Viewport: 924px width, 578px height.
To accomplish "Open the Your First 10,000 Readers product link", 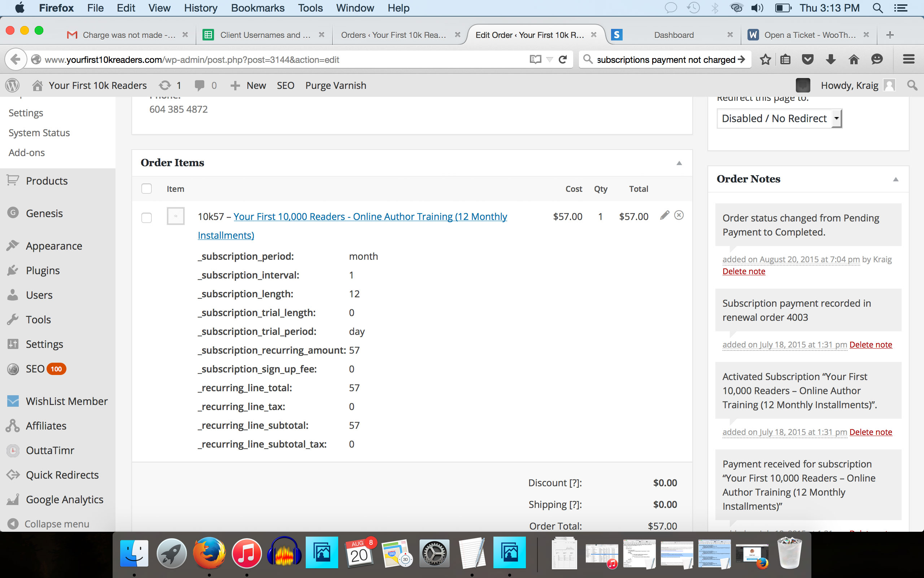I will coord(352,225).
